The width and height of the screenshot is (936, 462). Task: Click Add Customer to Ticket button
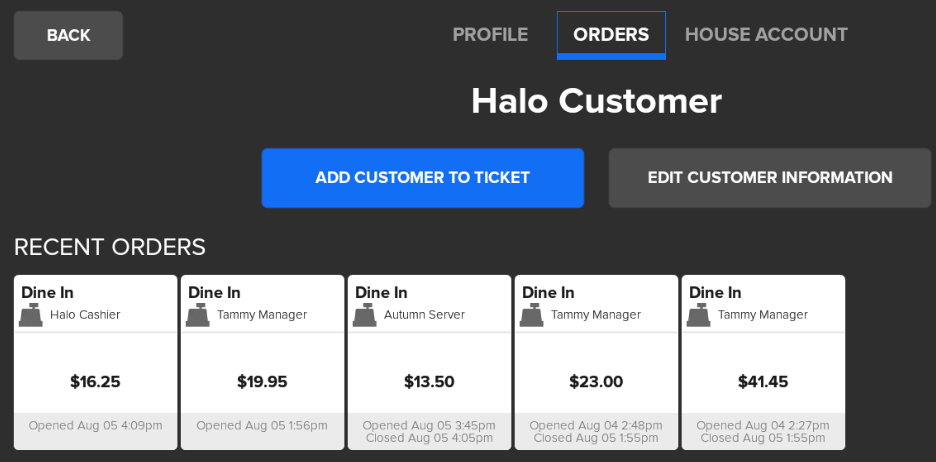[422, 178]
